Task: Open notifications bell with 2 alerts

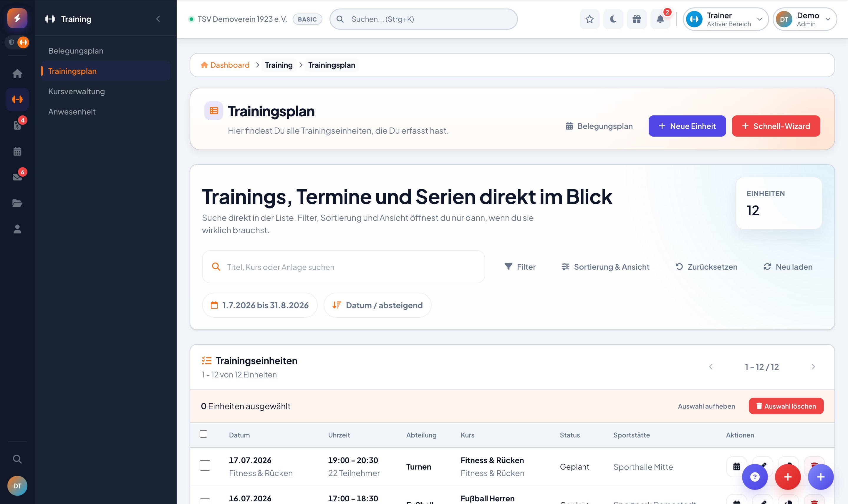Action: pyautogui.click(x=660, y=19)
